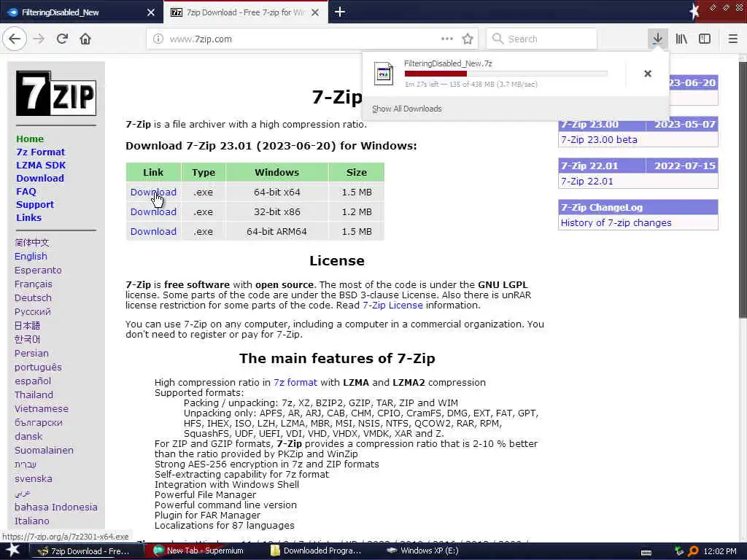Click in the Search field
Screen dimensions: 747x560
(x=542, y=39)
